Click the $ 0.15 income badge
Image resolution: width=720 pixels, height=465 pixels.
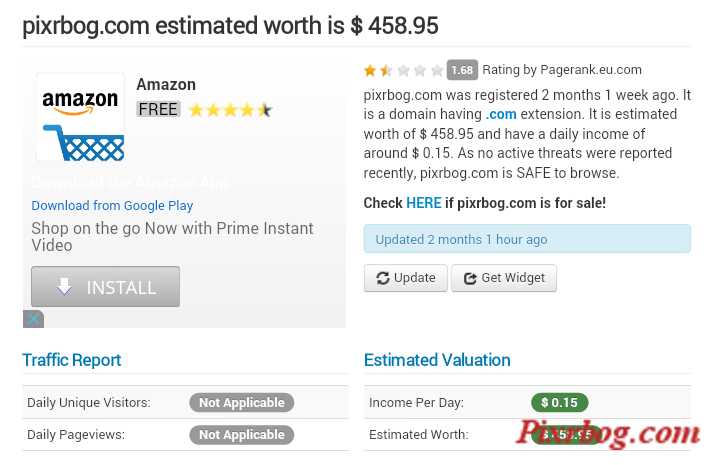click(x=559, y=403)
